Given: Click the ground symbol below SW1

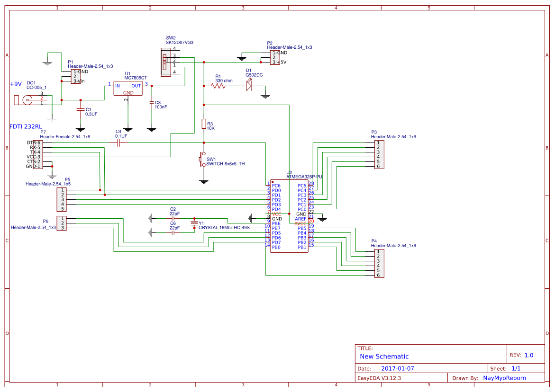Looking at the screenshot, I should [x=204, y=182].
